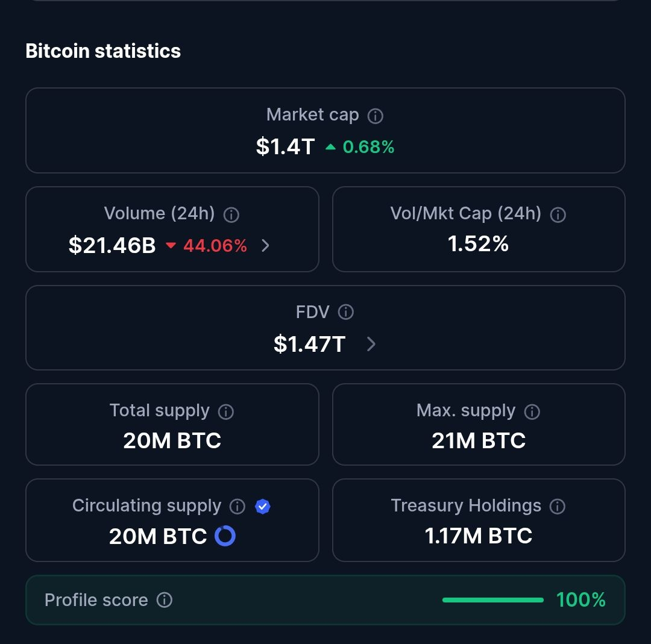Click the $1.4T market cap value
Screen dimensions: 651x644
[x=286, y=146]
